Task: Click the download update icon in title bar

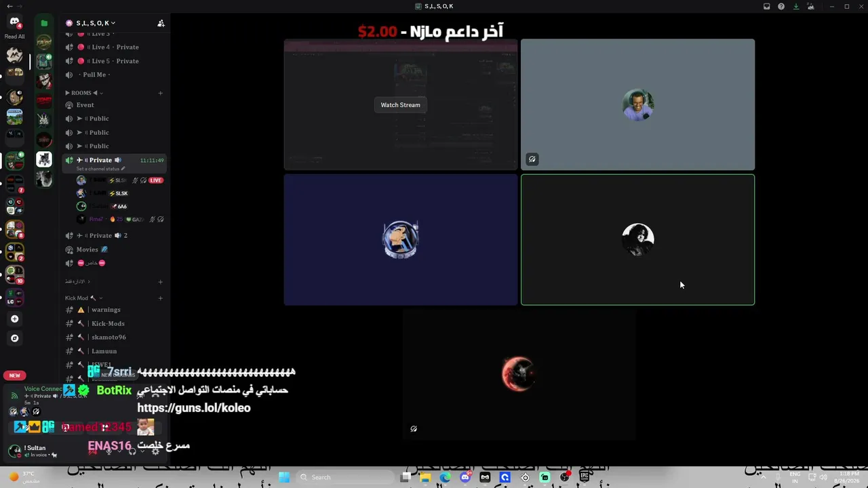Action: pos(796,6)
